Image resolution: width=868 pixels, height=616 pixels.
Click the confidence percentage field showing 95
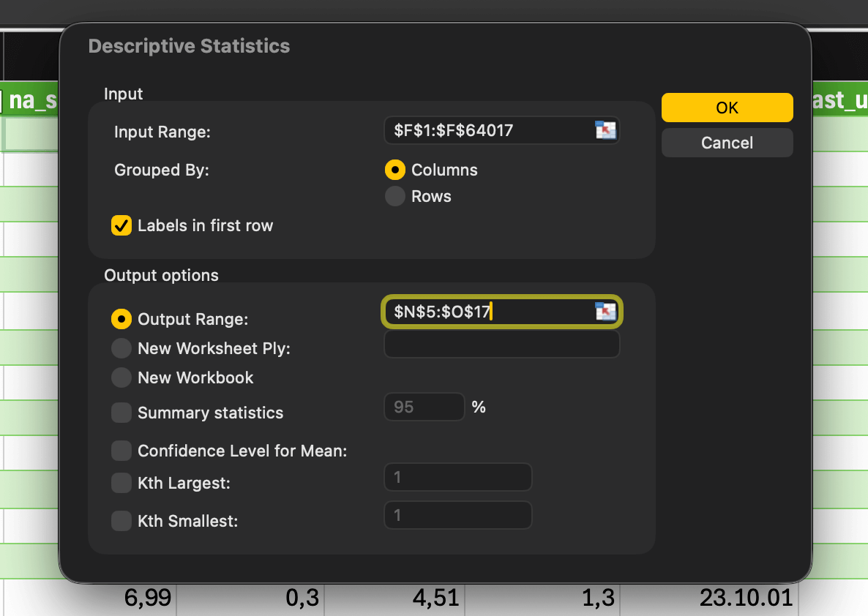[424, 407]
